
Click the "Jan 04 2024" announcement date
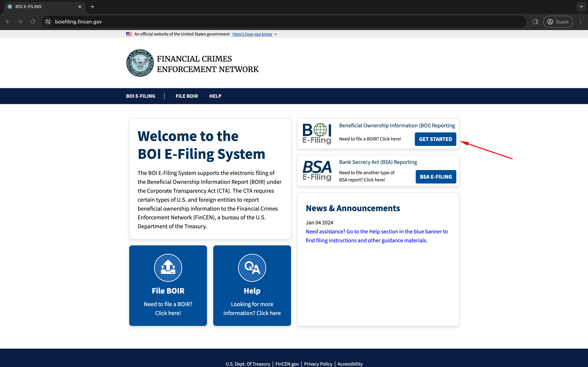[319, 223]
